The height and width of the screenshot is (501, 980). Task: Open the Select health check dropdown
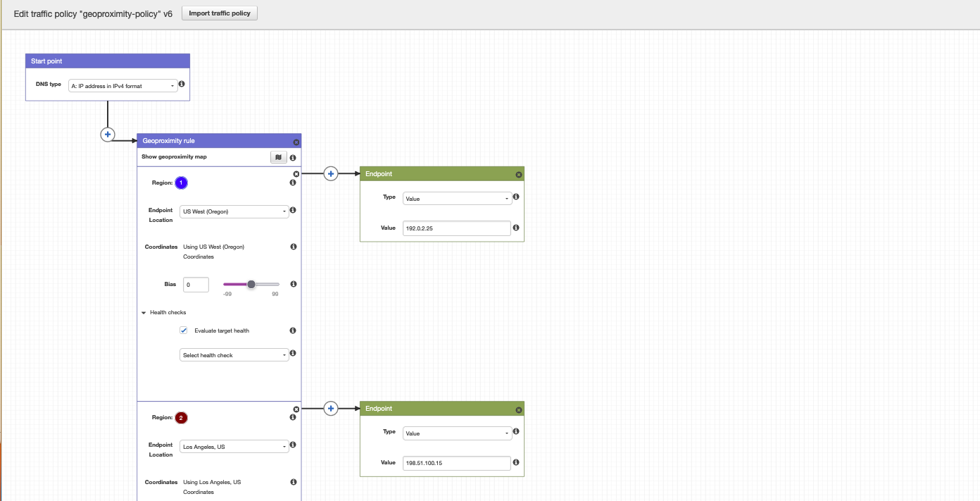pos(234,354)
